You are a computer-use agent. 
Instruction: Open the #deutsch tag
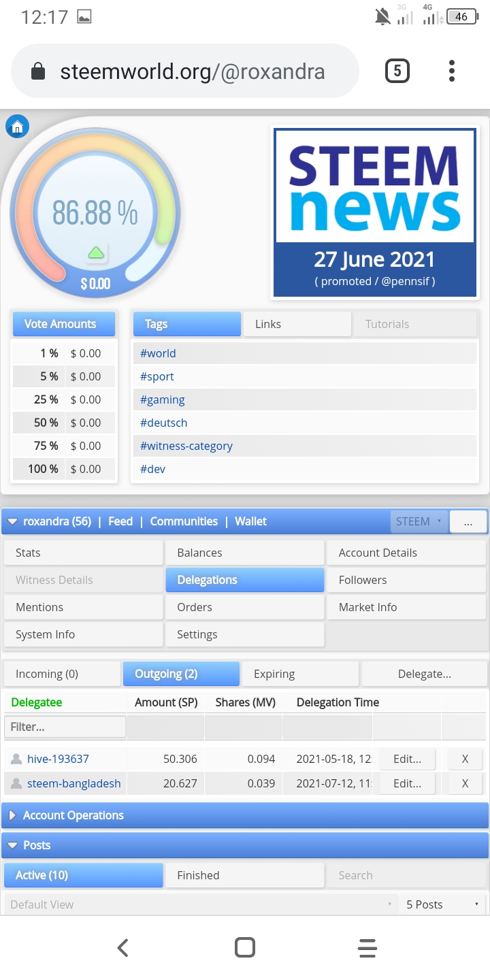point(163,423)
